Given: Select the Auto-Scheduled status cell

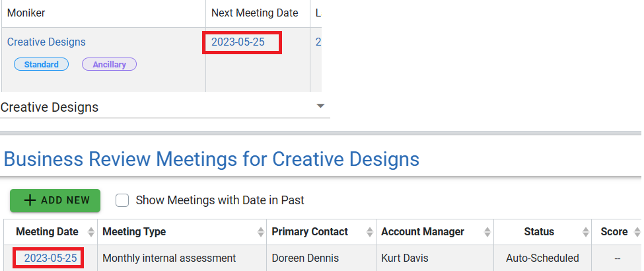Looking at the screenshot, I should point(542,258).
